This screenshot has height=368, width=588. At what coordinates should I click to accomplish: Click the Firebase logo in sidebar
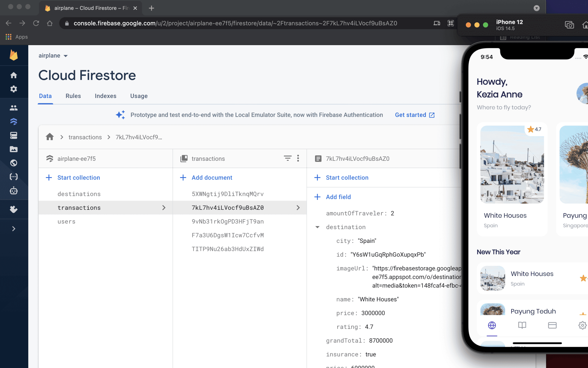click(14, 55)
